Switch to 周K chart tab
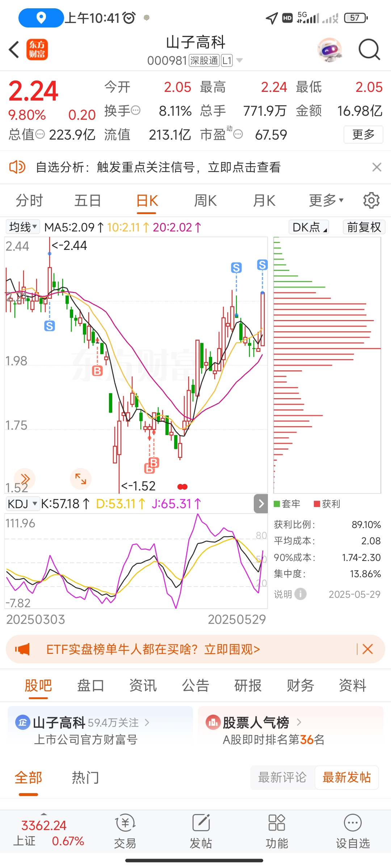The width and height of the screenshot is (391, 868). [206, 200]
